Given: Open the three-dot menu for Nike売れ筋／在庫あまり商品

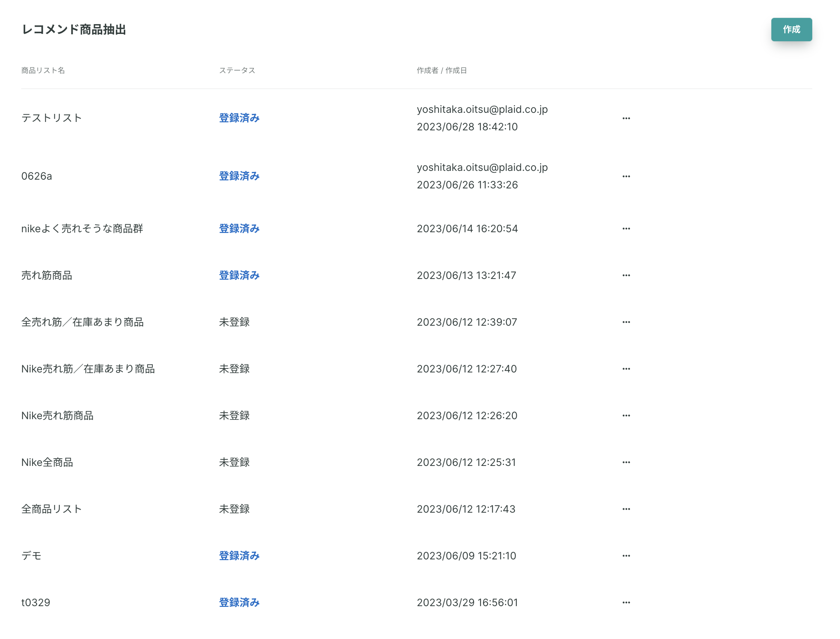Looking at the screenshot, I should point(626,369).
